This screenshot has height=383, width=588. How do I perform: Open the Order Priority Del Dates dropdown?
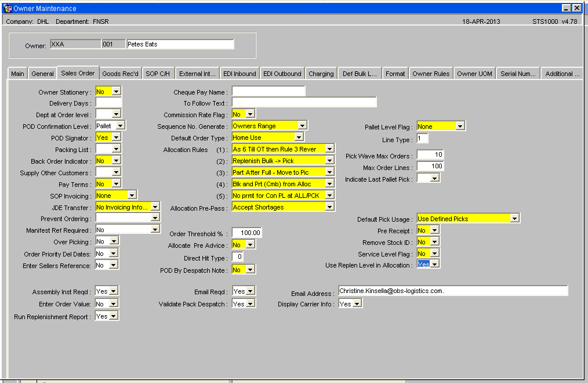coord(113,254)
